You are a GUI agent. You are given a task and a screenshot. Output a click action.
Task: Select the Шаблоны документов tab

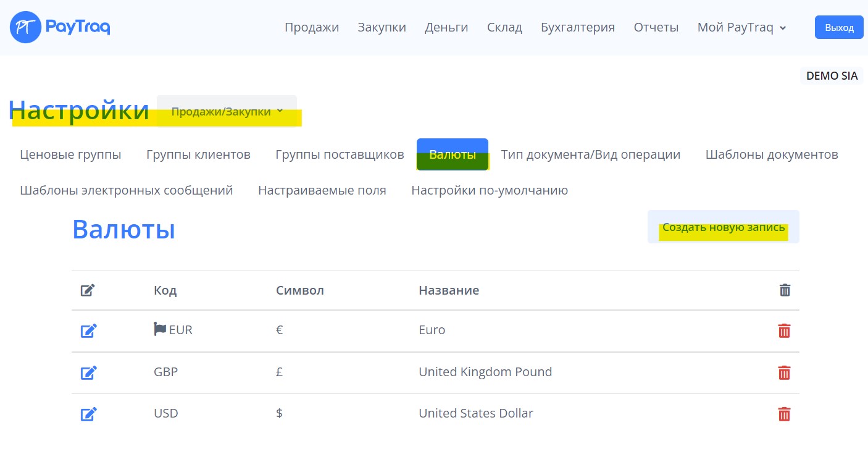point(772,154)
